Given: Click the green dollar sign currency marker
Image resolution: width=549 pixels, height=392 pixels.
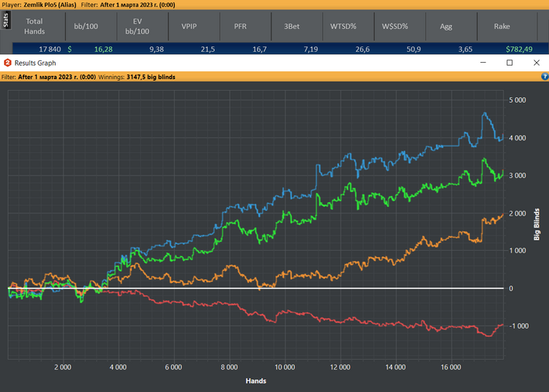Looking at the screenshot, I should pos(69,49).
